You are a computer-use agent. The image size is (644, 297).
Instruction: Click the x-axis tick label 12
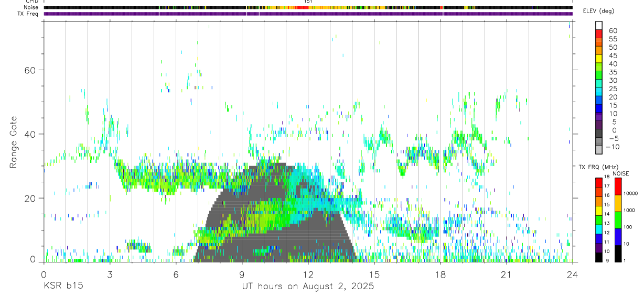click(x=308, y=275)
